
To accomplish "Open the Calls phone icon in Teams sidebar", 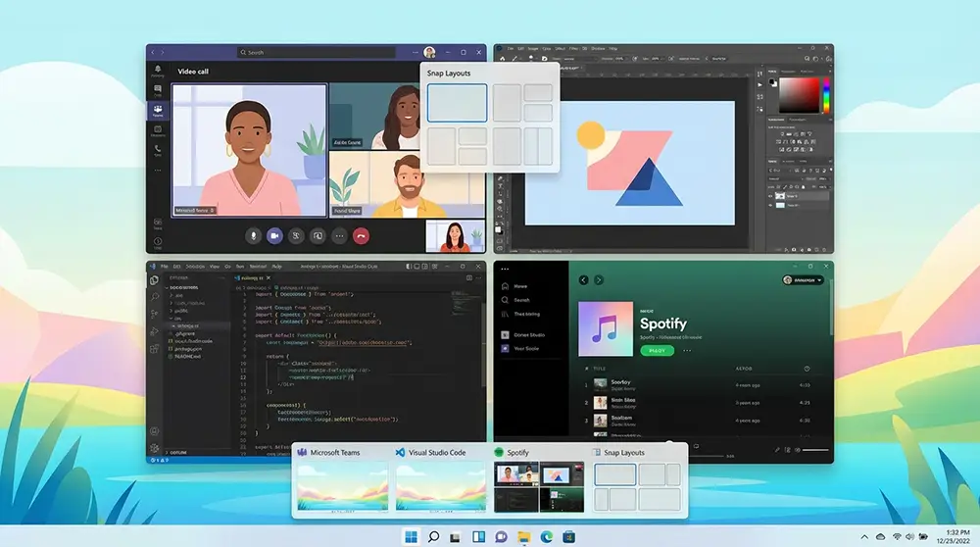I will click(x=158, y=149).
